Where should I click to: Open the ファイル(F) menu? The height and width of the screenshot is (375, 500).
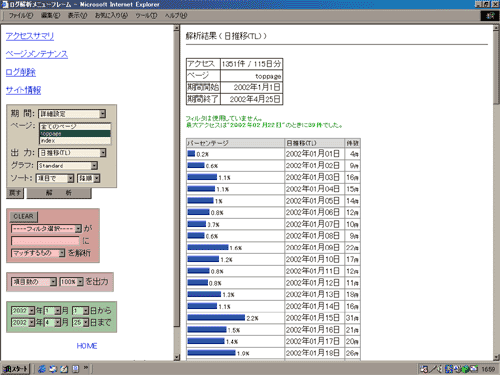[x=21, y=15]
